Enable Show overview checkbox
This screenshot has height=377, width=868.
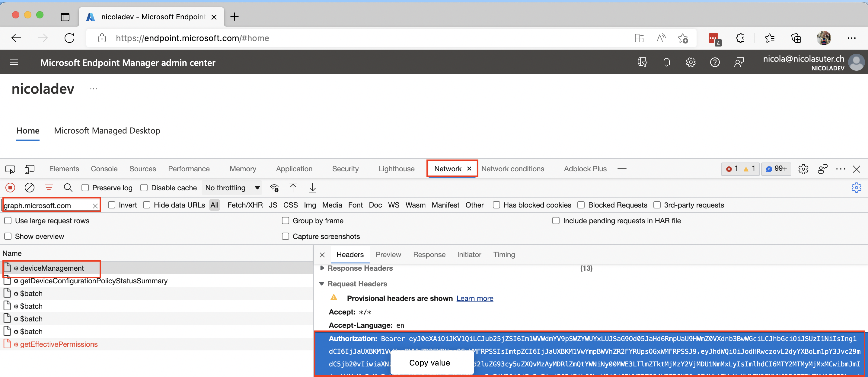(8, 236)
